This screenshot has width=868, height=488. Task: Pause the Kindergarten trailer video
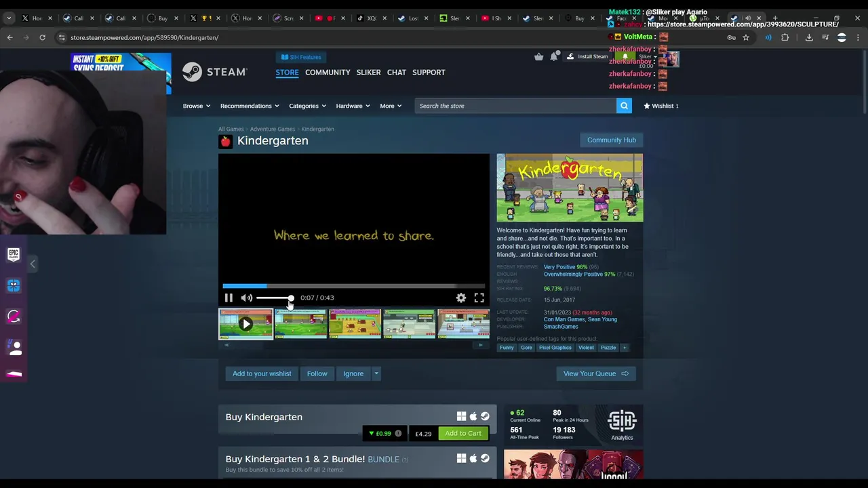coord(229,298)
